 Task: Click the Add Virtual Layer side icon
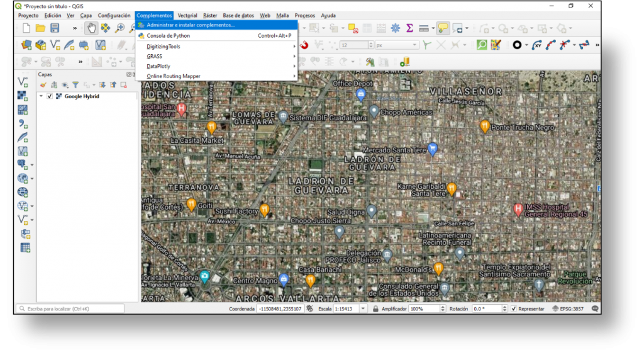(x=23, y=151)
